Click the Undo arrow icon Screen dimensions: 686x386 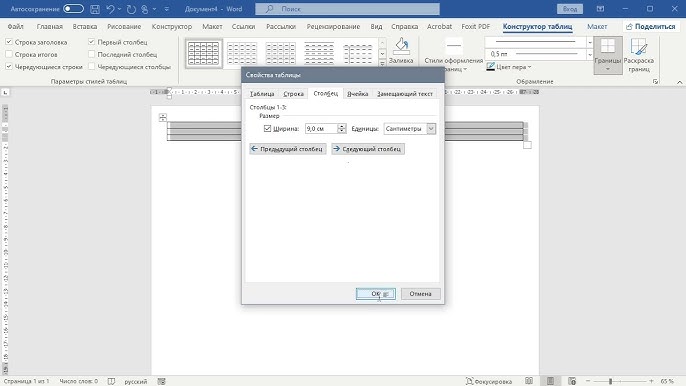pyautogui.click(x=110, y=9)
